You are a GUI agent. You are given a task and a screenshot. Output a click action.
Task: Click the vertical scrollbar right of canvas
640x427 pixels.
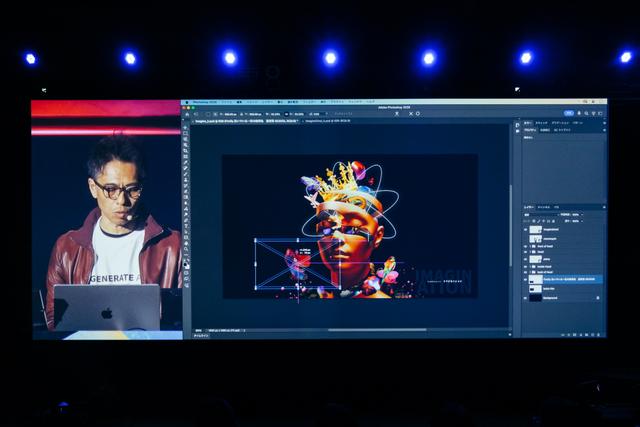click(511, 226)
